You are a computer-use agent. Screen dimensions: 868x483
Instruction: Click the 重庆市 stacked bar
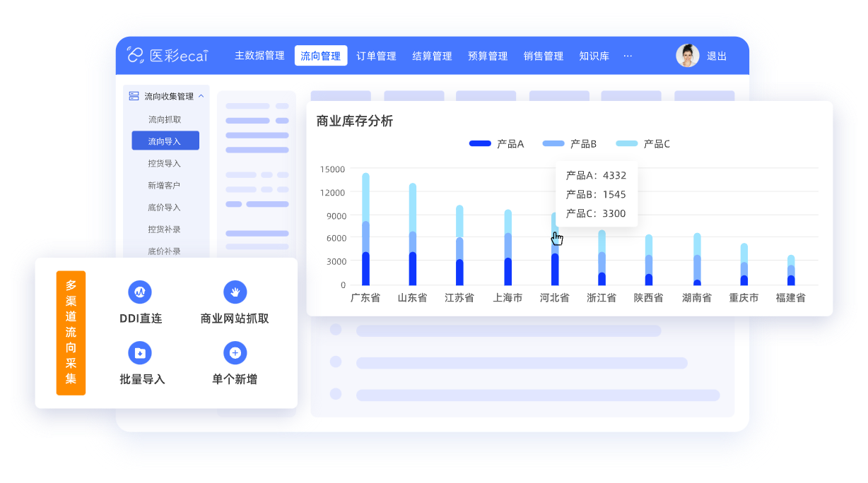coord(744,264)
